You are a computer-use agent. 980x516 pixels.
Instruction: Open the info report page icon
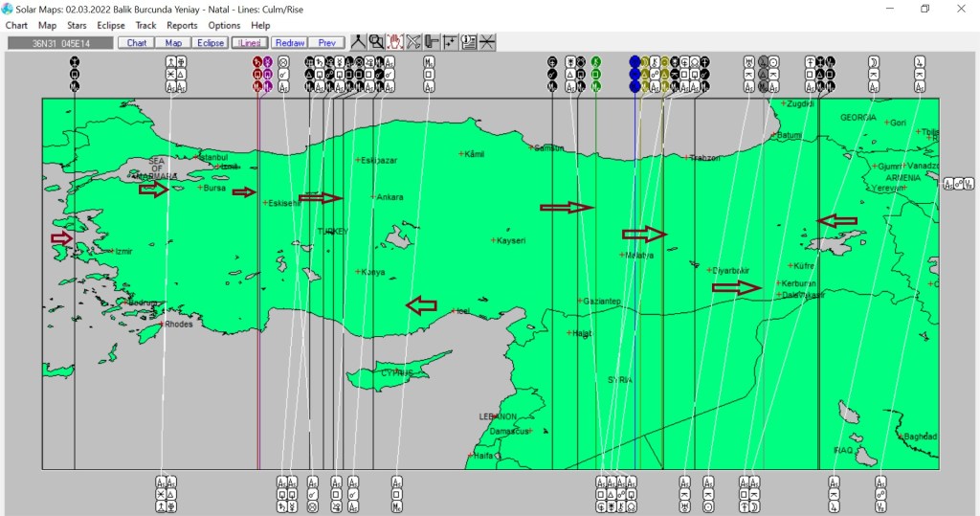tap(469, 42)
